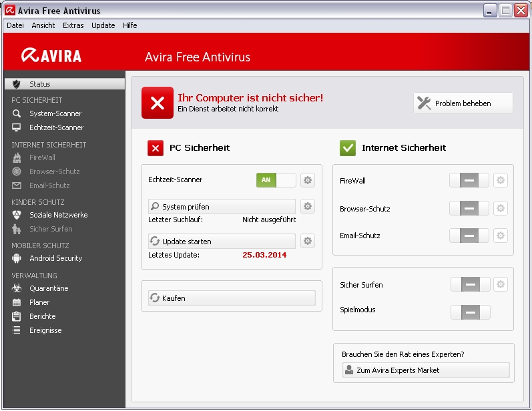532x411 pixels.
Task: Click the large red X warning icon
Action: tap(158, 103)
